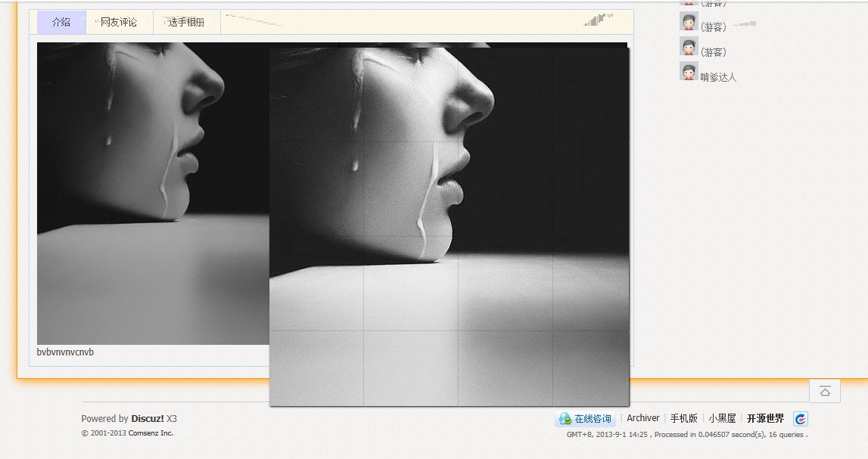Open the 介绍 tab

click(x=61, y=22)
